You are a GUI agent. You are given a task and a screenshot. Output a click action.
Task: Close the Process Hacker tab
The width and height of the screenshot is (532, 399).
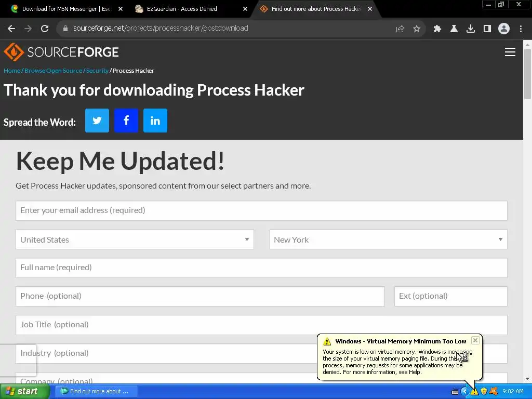tap(370, 9)
